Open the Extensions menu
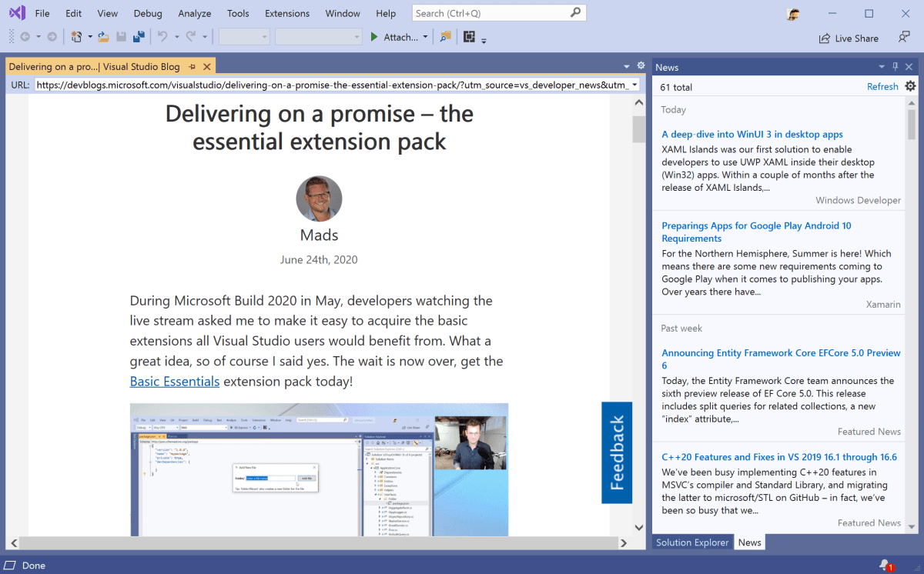This screenshot has width=924, height=574. tap(287, 14)
